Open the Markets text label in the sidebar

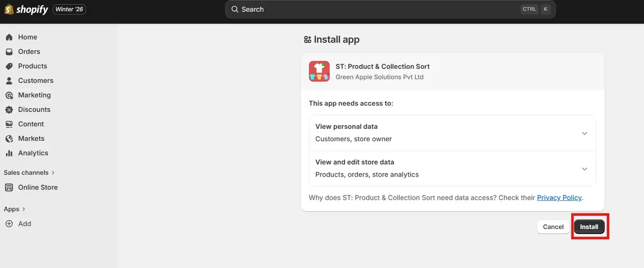(31, 139)
